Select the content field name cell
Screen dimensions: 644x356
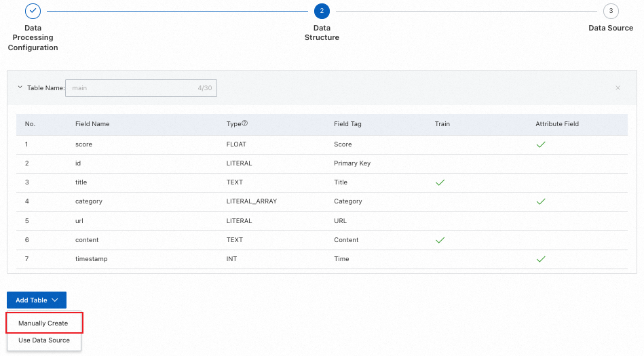click(x=87, y=240)
